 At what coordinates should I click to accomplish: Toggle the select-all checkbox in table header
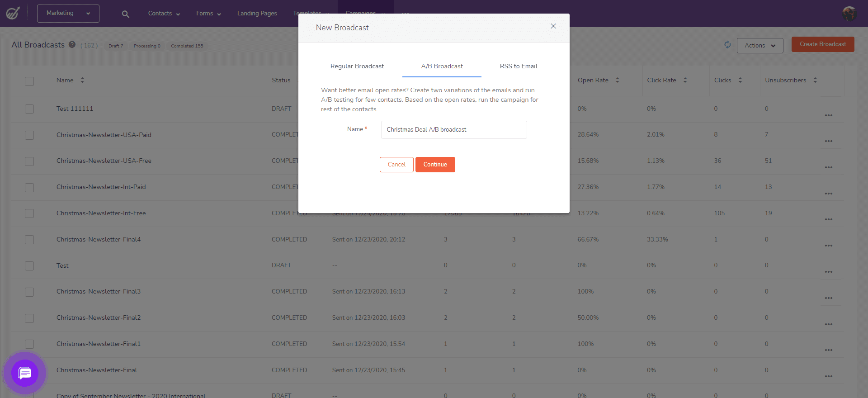point(29,81)
